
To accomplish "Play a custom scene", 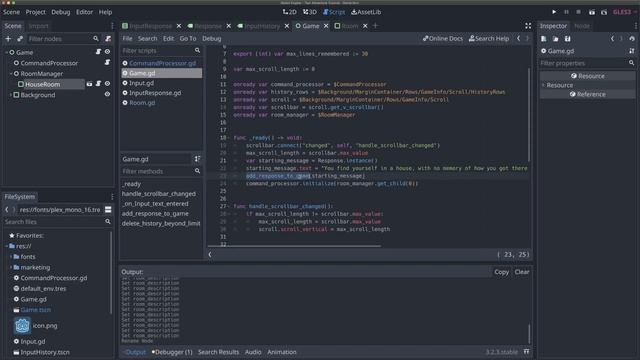I will (604, 12).
